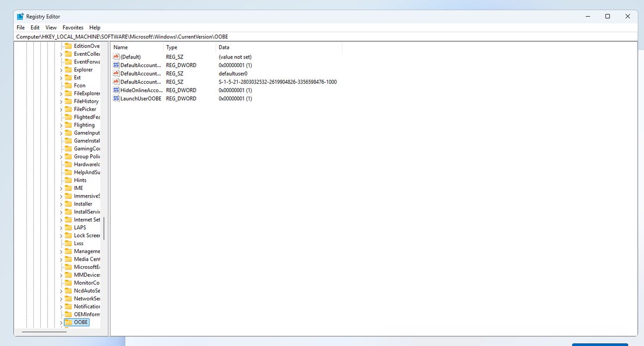Select the Internet Set key label
644x346 pixels.
87,219
